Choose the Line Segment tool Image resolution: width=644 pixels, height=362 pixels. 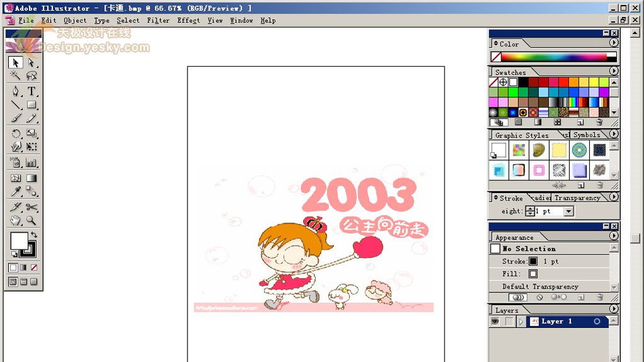[x=16, y=105]
